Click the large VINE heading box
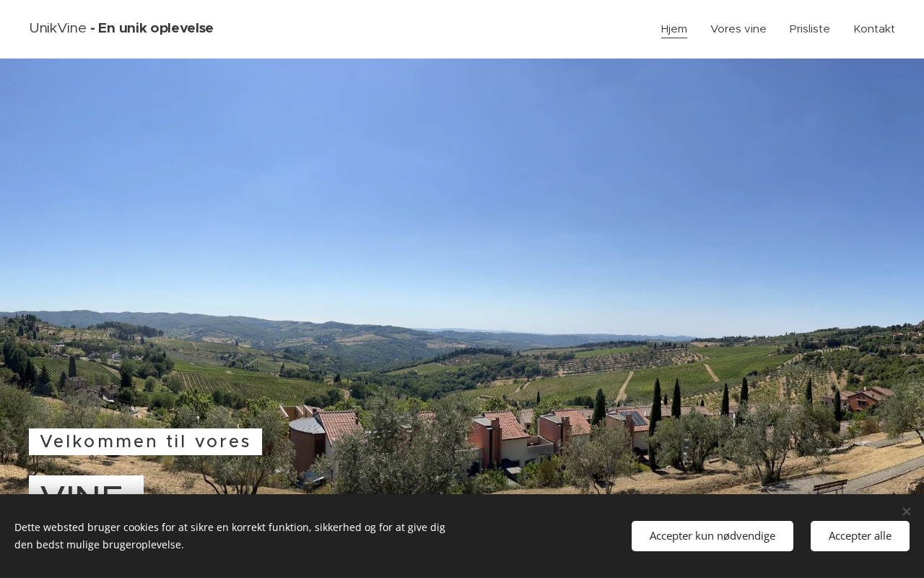 [x=86, y=486]
